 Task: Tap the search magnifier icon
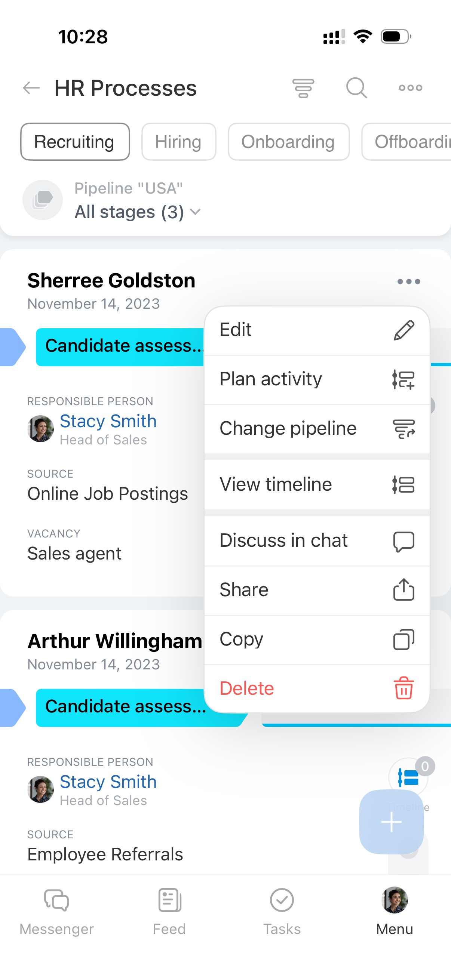click(356, 88)
